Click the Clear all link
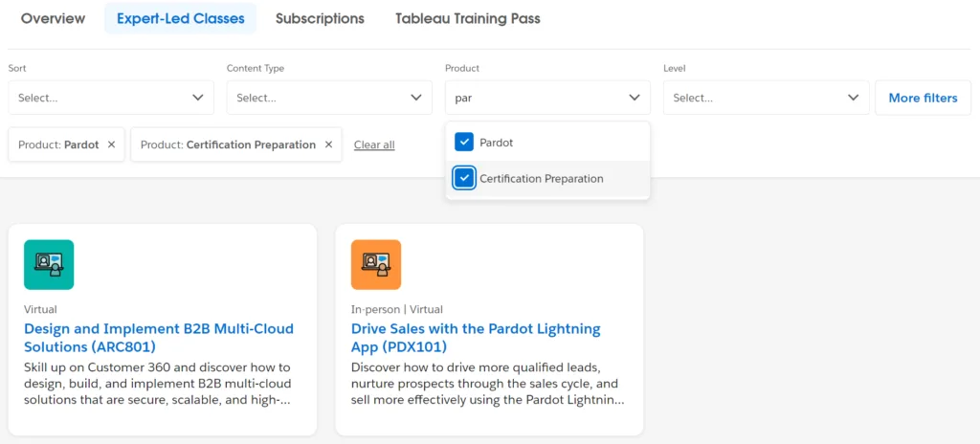This screenshot has width=980, height=444. pos(374,145)
